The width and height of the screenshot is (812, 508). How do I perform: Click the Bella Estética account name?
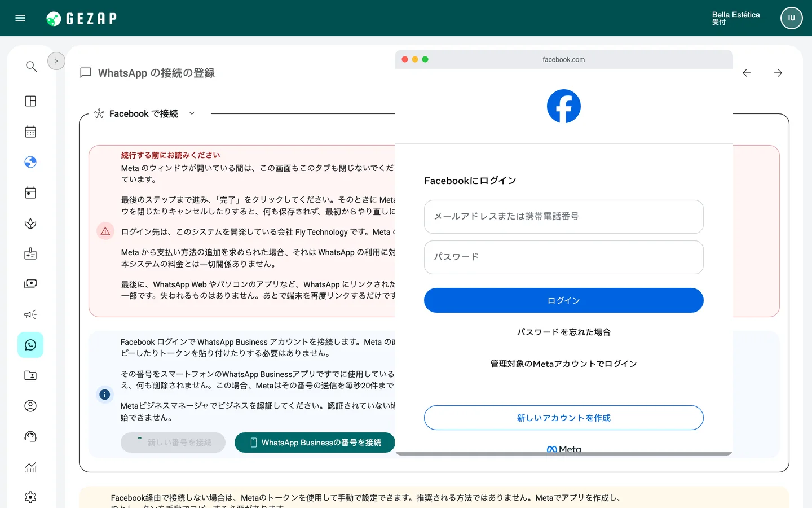pyautogui.click(x=736, y=15)
